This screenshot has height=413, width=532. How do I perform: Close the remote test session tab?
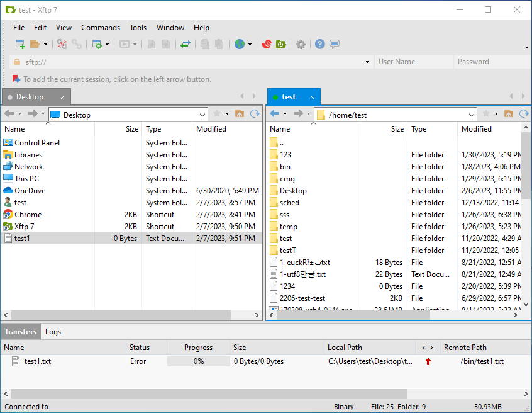[x=312, y=98]
